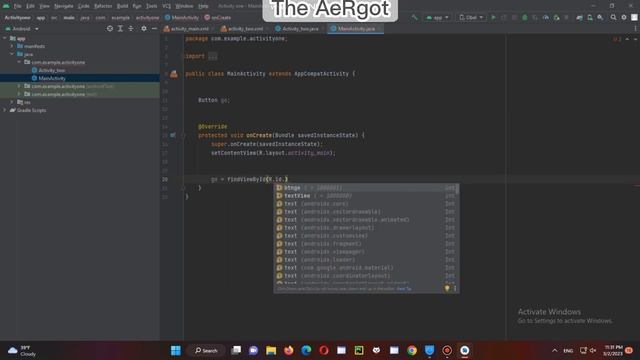Click the Profile app gauge icon
The width and height of the screenshot is (640, 360).
click(x=546, y=18)
